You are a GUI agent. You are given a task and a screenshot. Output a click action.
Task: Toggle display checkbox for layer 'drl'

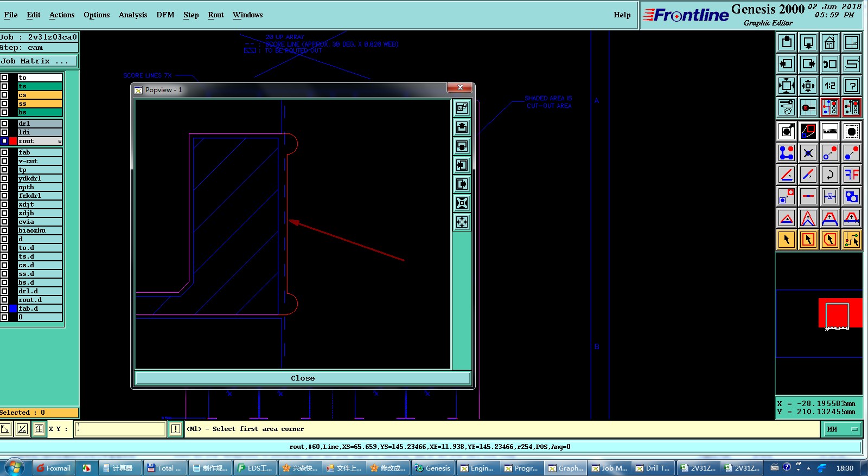pos(4,124)
